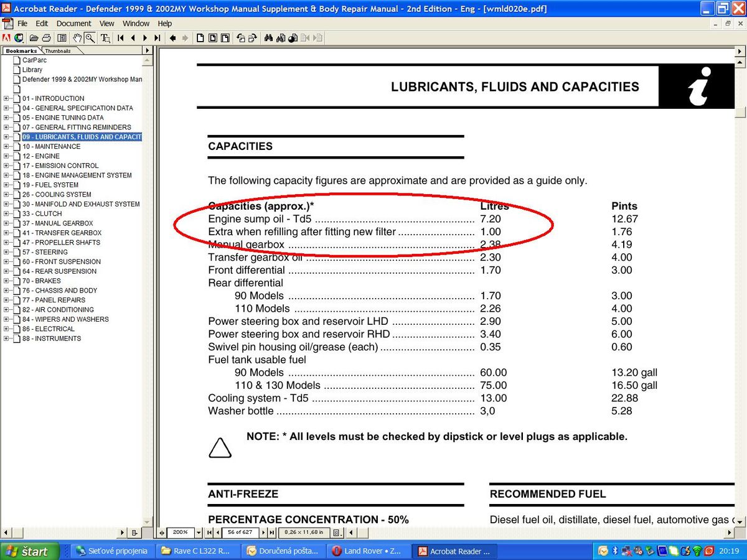
Task: Switch to the Thumbnails tab
Action: pos(58,51)
